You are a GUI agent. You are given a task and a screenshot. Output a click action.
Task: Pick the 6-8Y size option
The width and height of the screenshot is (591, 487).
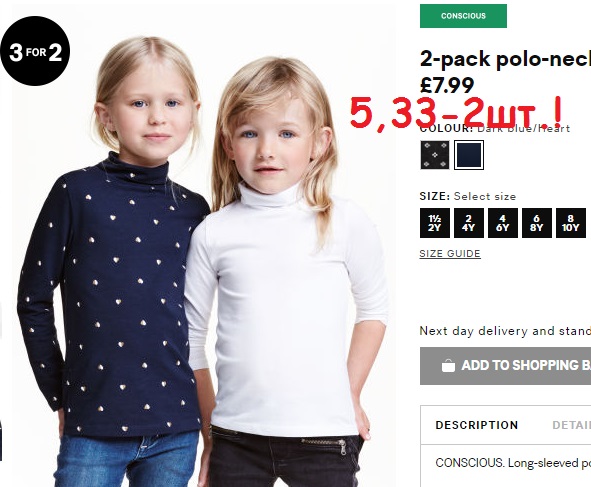[x=537, y=223]
